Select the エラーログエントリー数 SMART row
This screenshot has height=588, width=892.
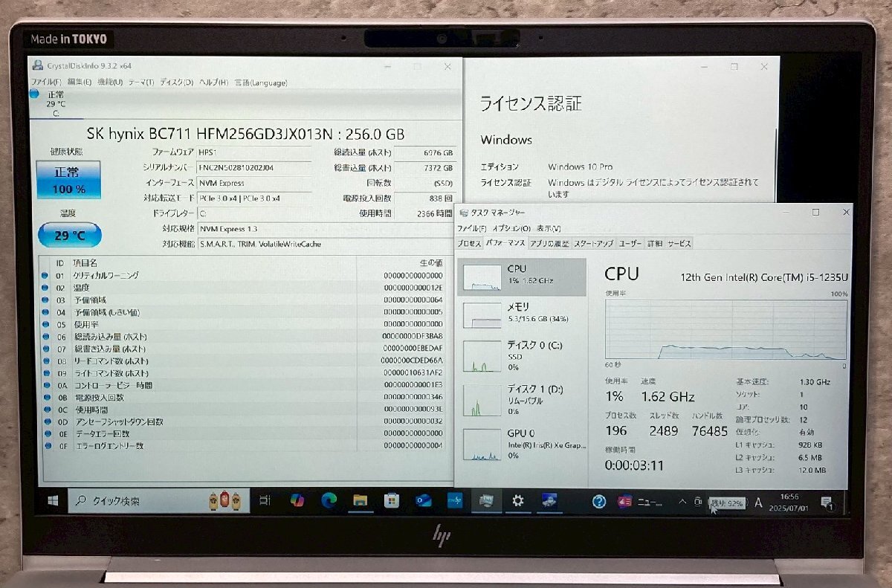243,446
